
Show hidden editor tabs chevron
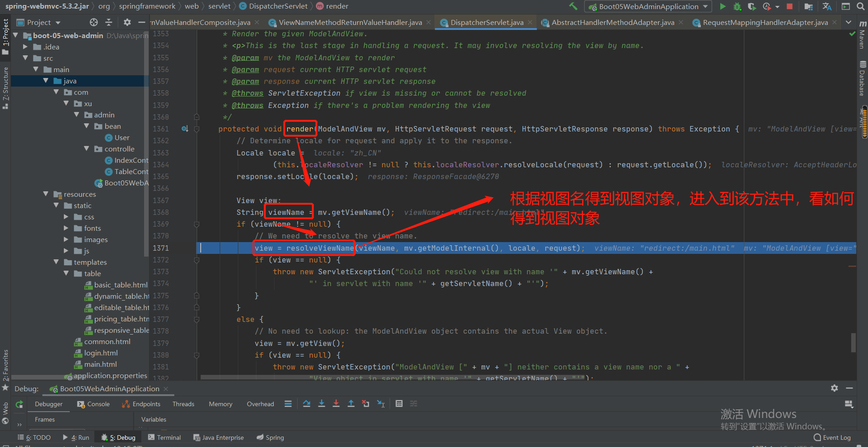tap(848, 22)
